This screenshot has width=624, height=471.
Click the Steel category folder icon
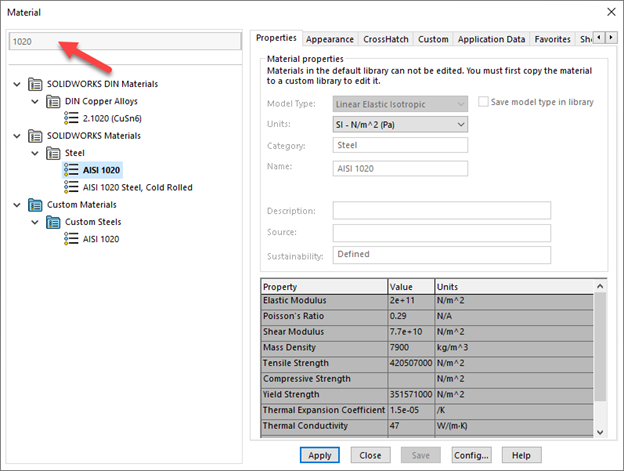pyautogui.click(x=53, y=153)
